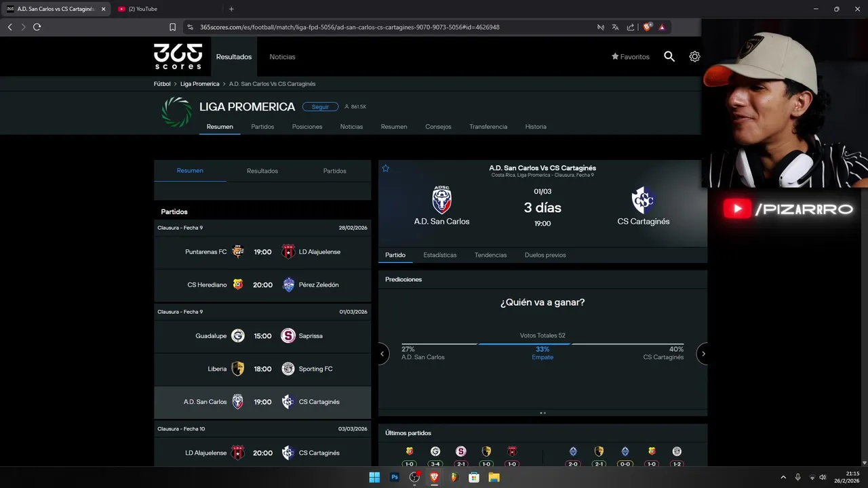Open the Noticias header menu

point(282,57)
